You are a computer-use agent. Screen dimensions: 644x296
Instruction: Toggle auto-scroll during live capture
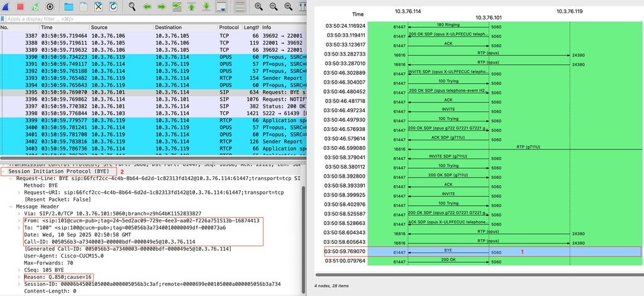[x=221, y=6]
